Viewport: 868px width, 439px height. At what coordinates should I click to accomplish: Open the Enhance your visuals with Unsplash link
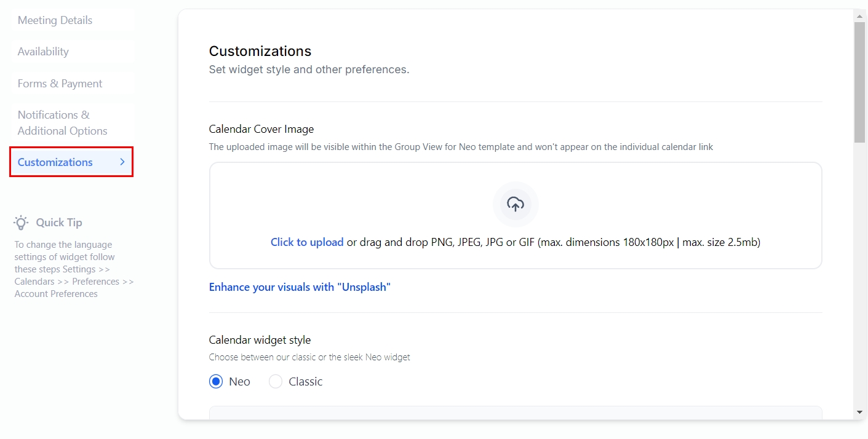tap(300, 287)
